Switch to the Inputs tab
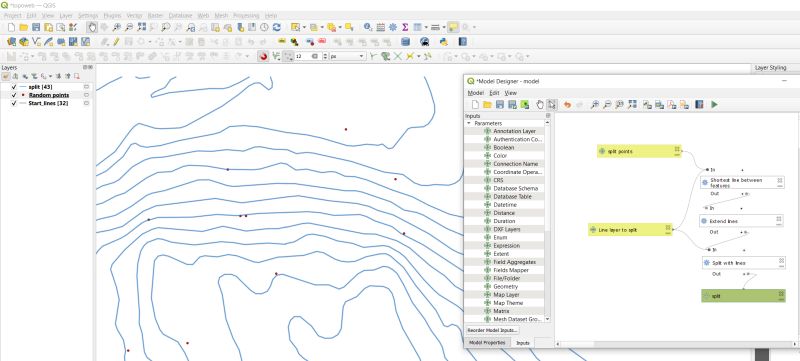Screen dimensions: 800x361 click(522, 343)
